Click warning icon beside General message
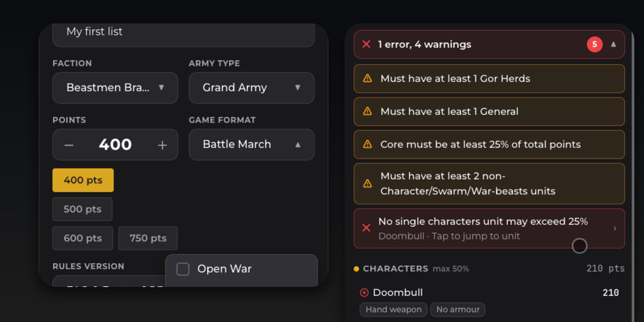Screen dimensions: 644x322 tap(367, 111)
